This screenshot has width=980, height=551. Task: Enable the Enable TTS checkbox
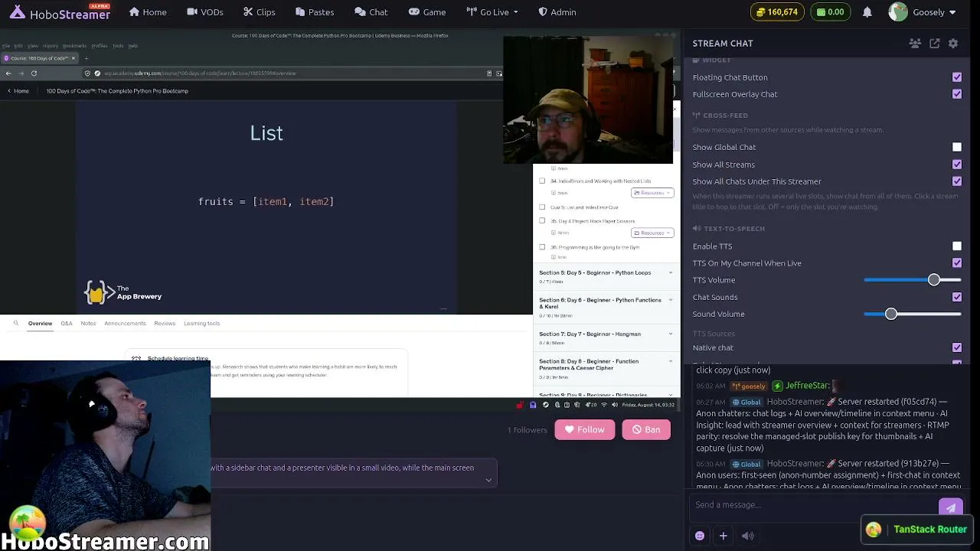(957, 246)
